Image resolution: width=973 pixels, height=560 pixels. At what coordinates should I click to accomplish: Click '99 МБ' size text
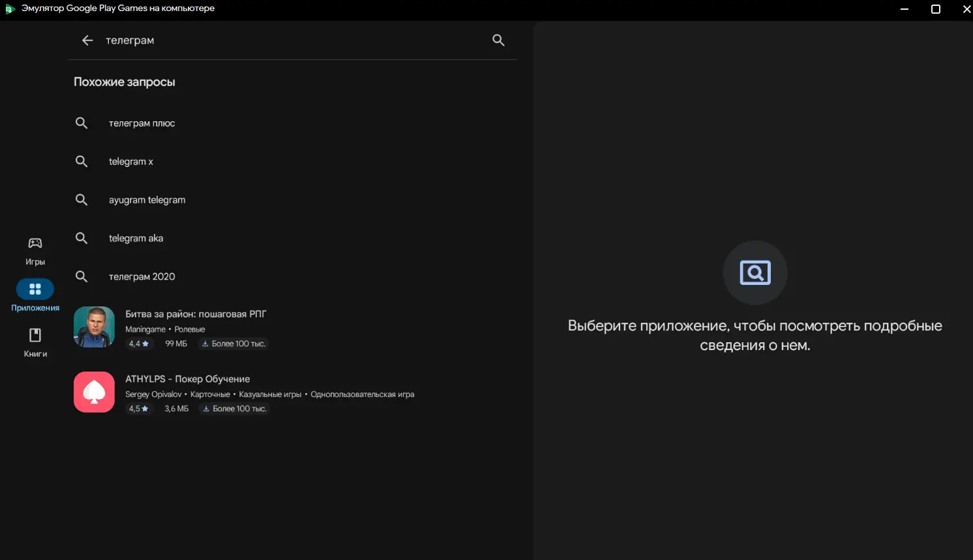pyautogui.click(x=176, y=344)
